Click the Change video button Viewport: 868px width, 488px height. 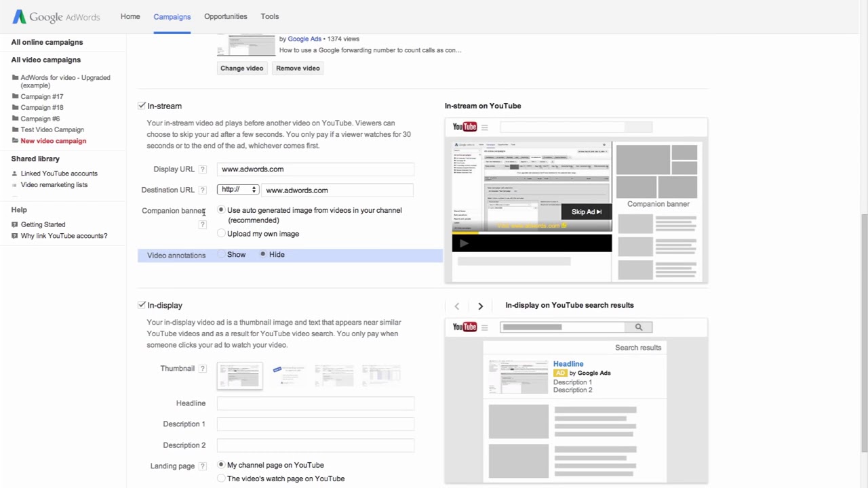242,68
